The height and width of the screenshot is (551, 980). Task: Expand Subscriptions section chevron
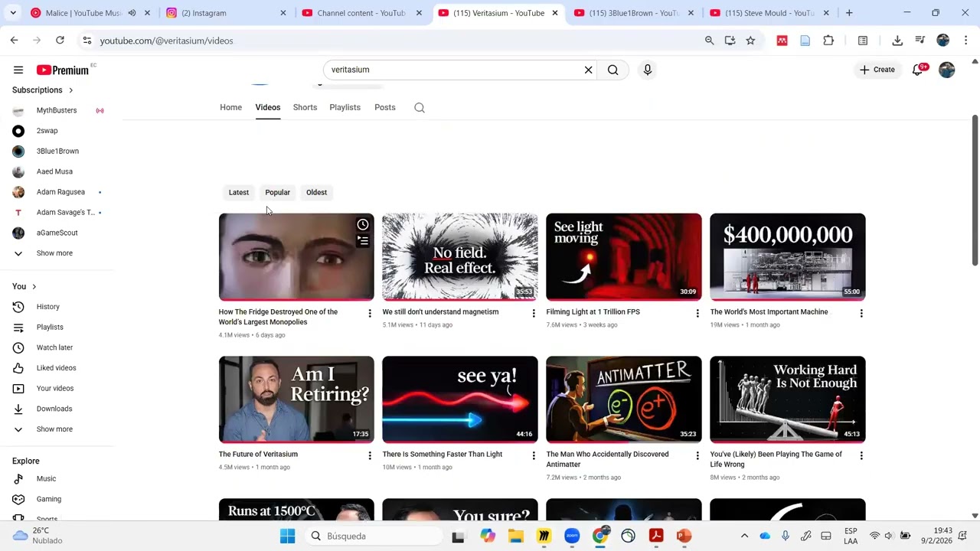(71, 90)
